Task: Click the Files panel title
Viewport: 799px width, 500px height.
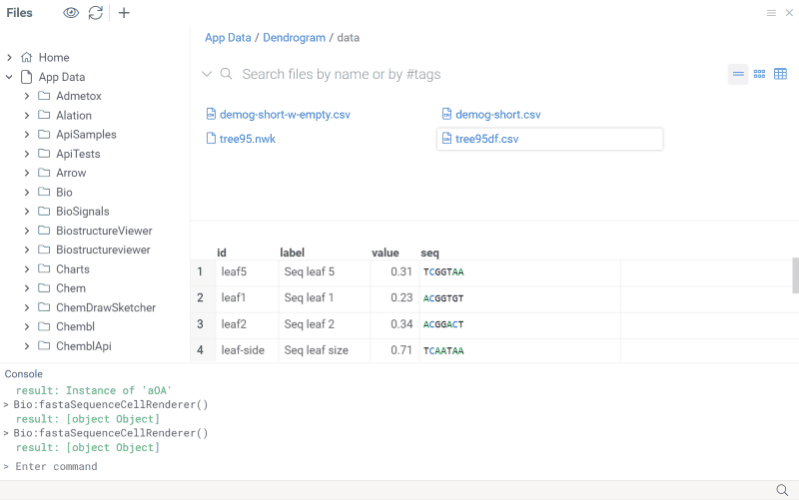Action: [x=19, y=13]
